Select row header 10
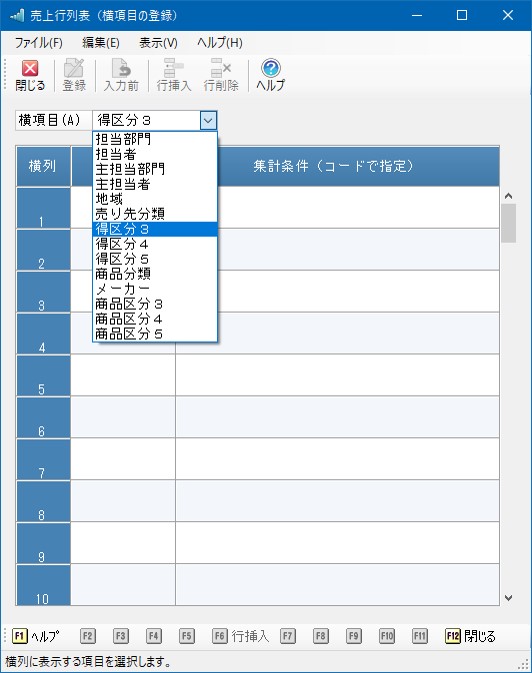This screenshot has height=673, width=532. (43, 585)
